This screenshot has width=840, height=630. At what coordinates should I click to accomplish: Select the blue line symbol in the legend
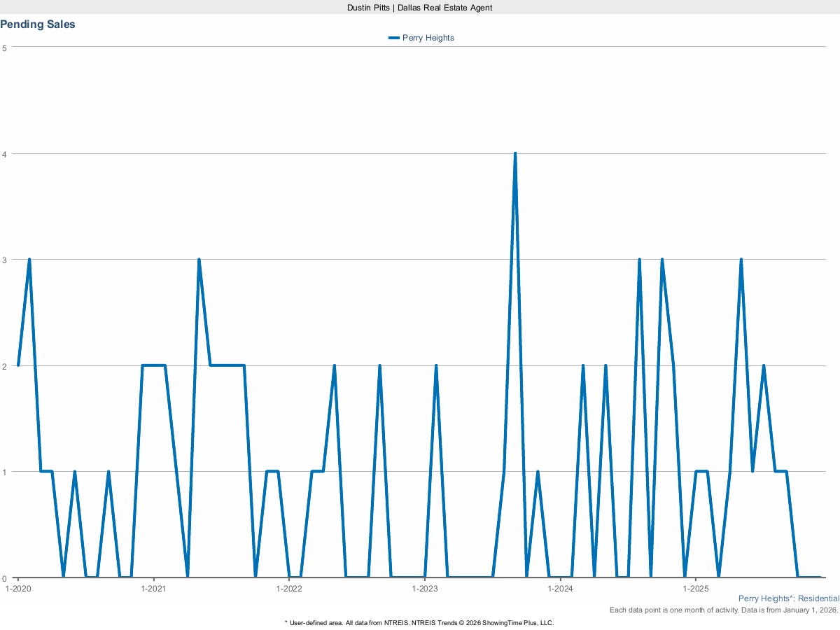click(394, 38)
